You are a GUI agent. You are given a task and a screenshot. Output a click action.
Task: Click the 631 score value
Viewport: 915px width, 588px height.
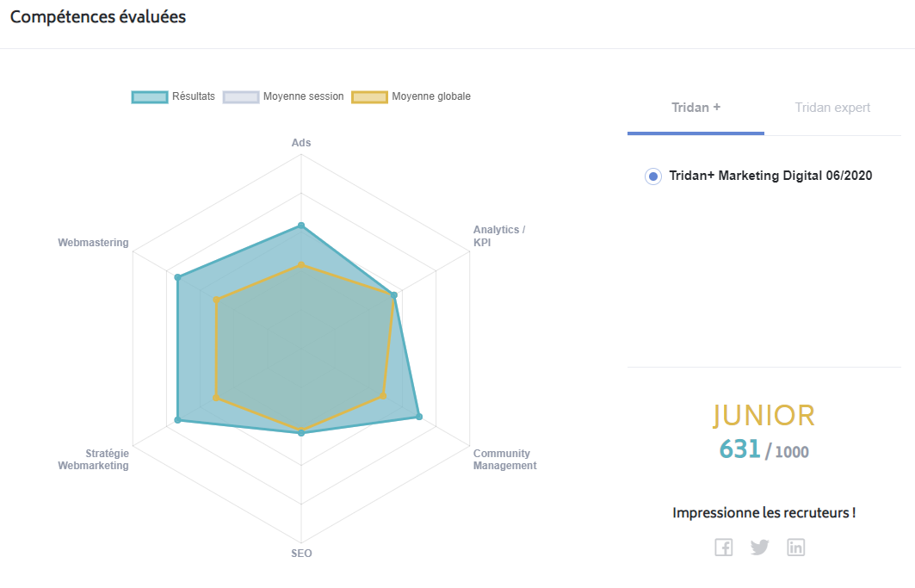(x=739, y=449)
